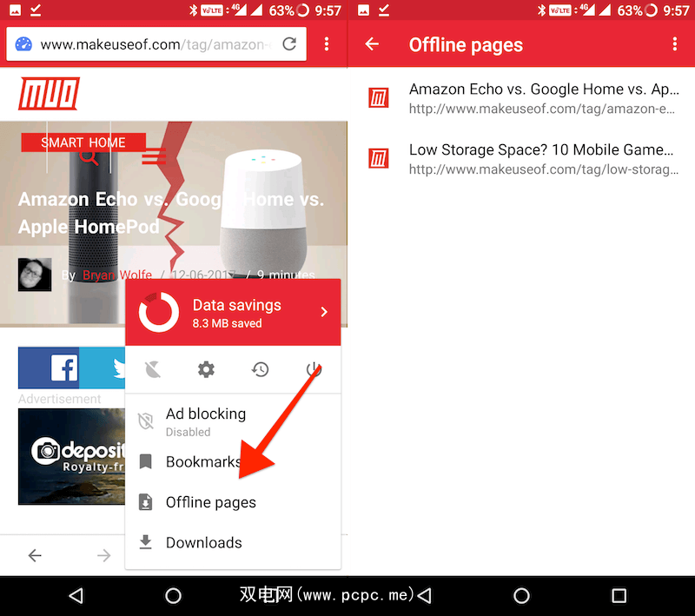Open author Bryan Wolfe's profile link
This screenshot has height=616, width=695.
[117, 275]
